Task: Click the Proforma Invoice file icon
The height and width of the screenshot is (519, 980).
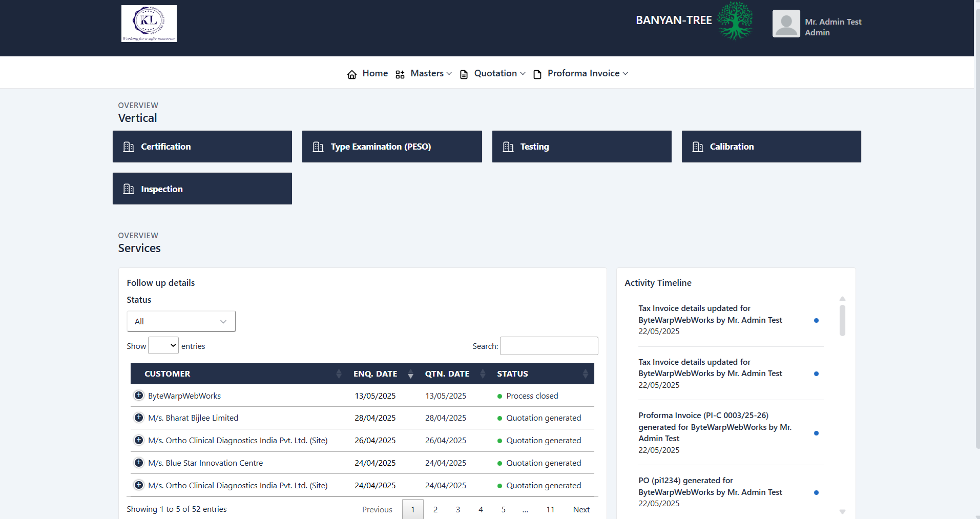Action: pos(537,74)
